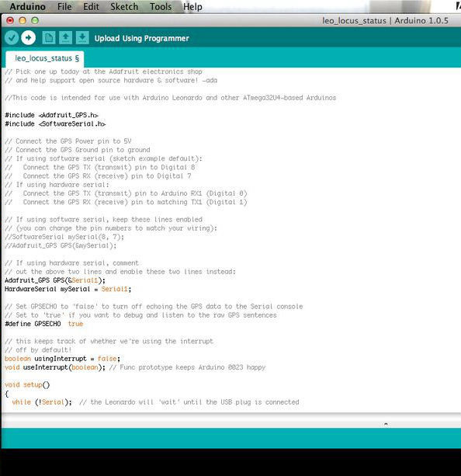
Task: Click '//Adafruit_GPS GPS(&mySerial);' commented line
Action: coord(61,245)
